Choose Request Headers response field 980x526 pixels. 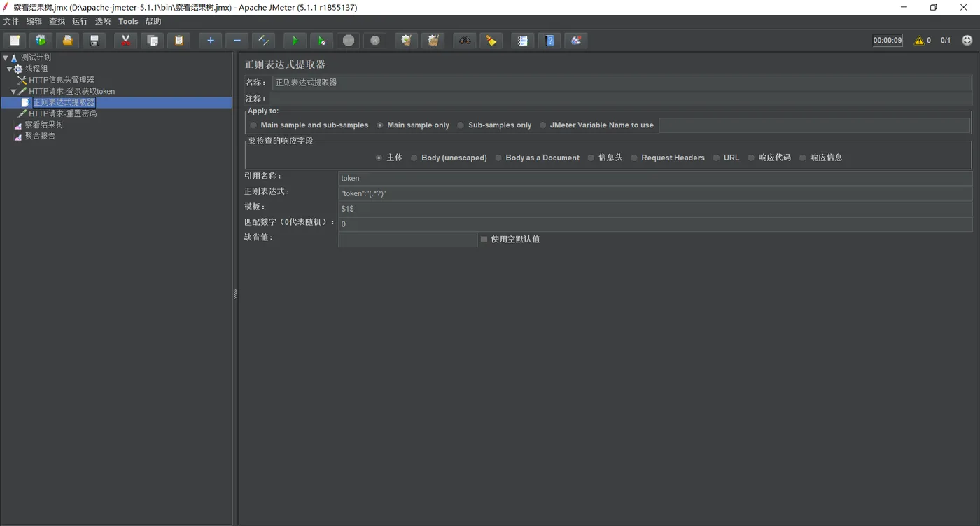[x=668, y=158]
